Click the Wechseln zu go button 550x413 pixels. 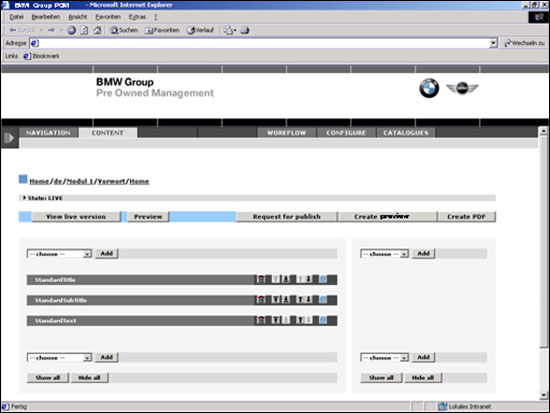click(524, 43)
